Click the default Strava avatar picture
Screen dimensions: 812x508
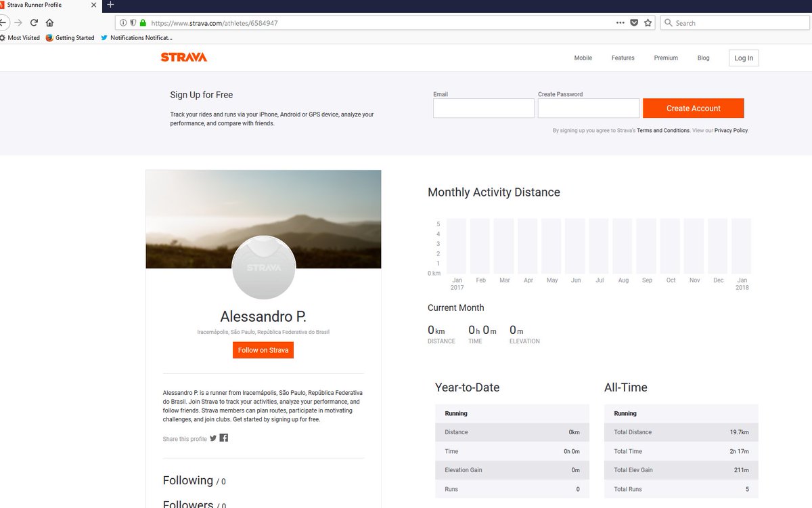coord(263,268)
